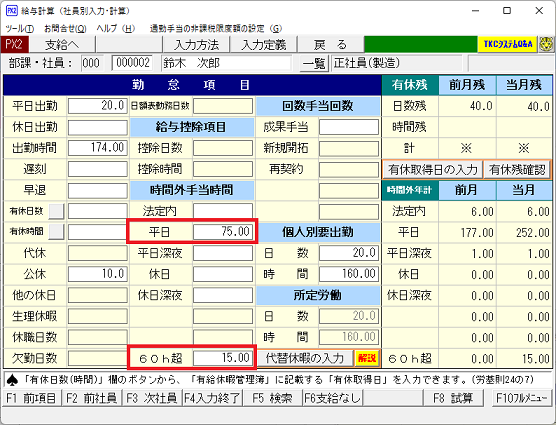Click the 遅刻 input field
This screenshot has height=425, width=556.
(x=98, y=169)
